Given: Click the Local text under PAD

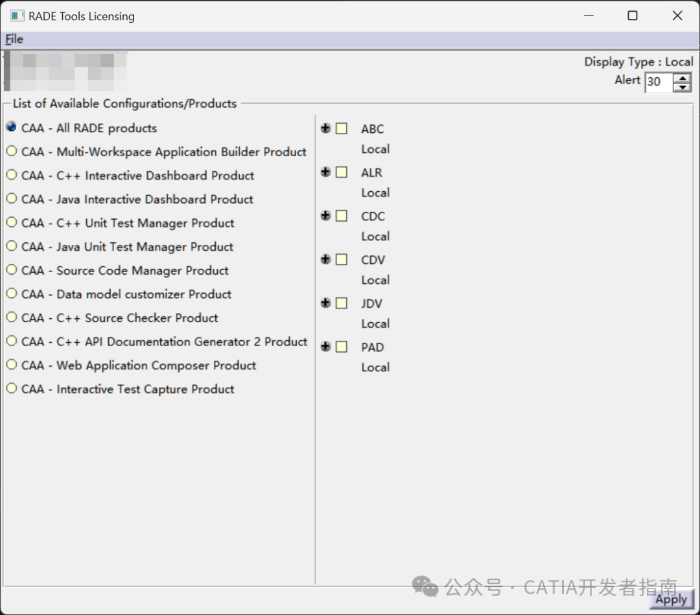Looking at the screenshot, I should click(x=375, y=367).
